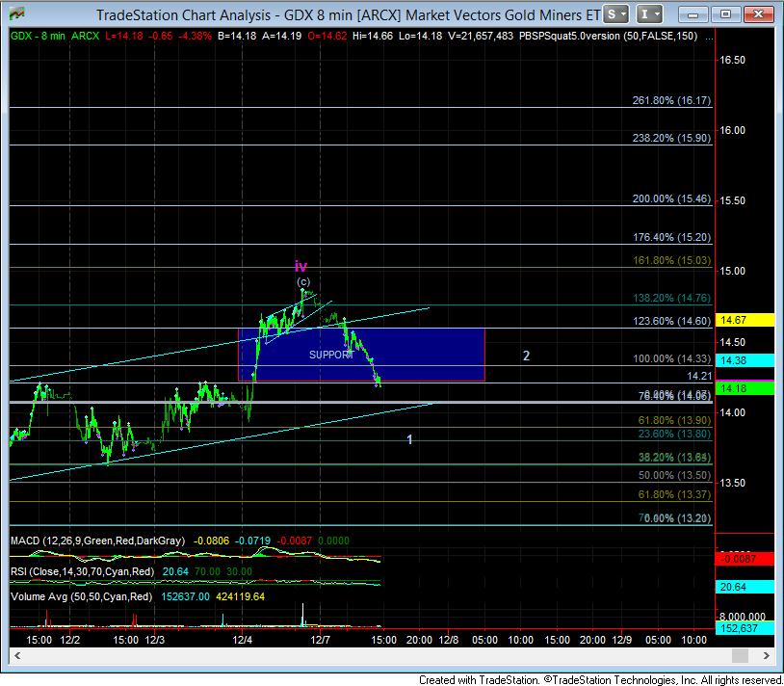Click the '61.80% (13.90)' Fibonacci label
The image size is (784, 686).
674,420
